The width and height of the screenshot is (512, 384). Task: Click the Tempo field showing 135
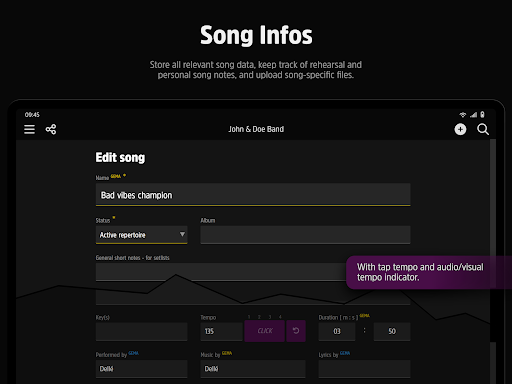click(221, 331)
